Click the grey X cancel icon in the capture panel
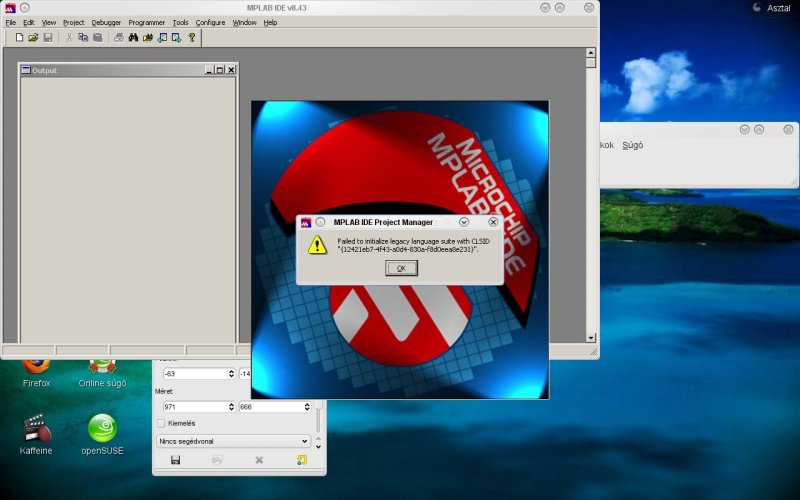Image resolution: width=800 pixels, height=500 pixels. click(259, 460)
